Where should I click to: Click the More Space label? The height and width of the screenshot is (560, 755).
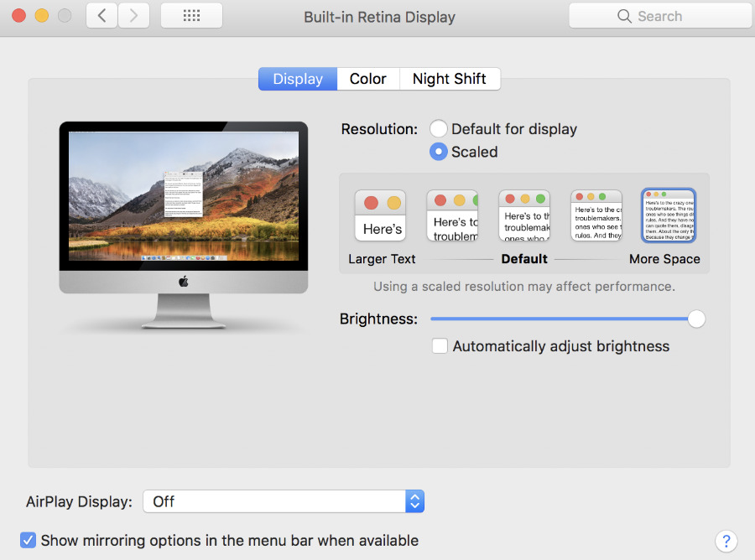pyautogui.click(x=664, y=259)
